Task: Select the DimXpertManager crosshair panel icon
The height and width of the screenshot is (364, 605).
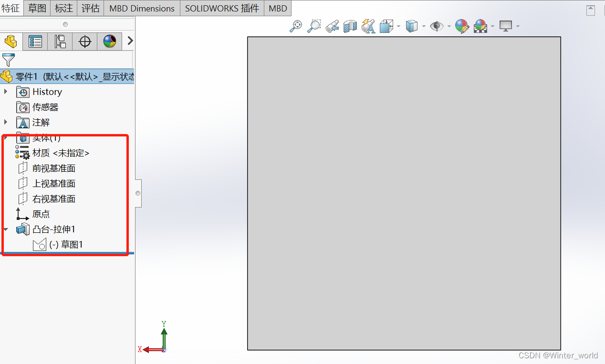Action: [x=84, y=42]
